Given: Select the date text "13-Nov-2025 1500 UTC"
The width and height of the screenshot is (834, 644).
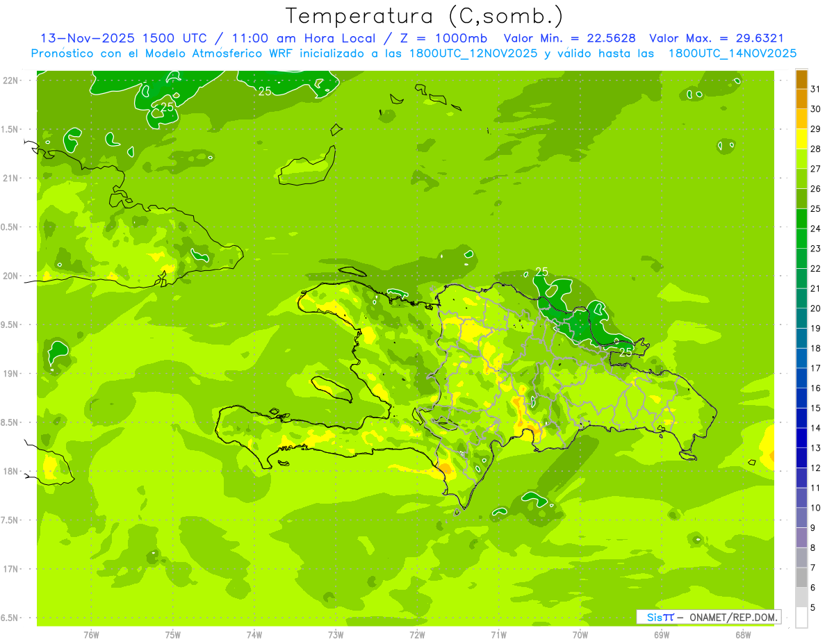Looking at the screenshot, I should coord(122,38).
